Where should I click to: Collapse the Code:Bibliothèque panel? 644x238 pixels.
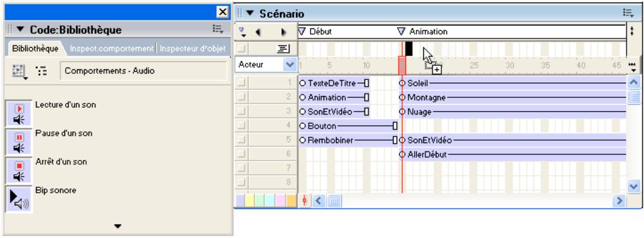[20, 30]
